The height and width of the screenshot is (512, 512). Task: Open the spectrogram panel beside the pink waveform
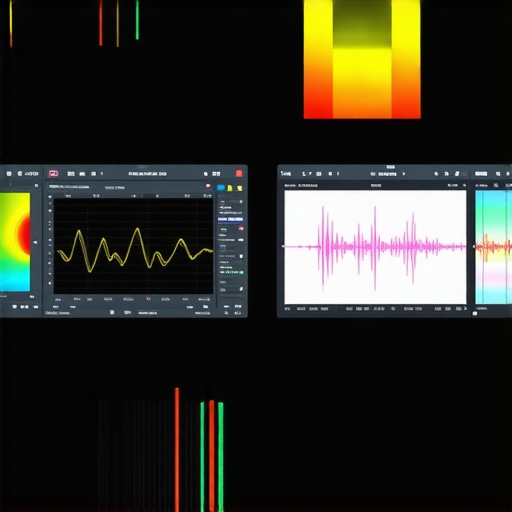[493, 247]
